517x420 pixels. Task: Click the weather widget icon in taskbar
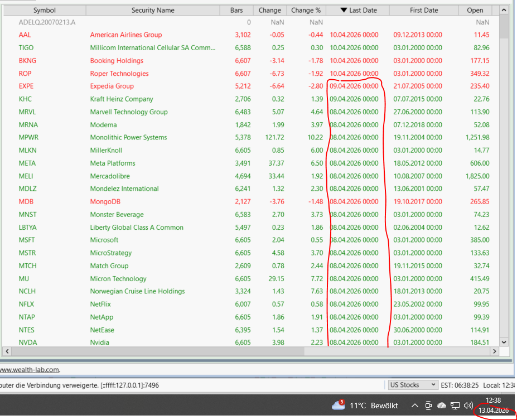pos(339,405)
